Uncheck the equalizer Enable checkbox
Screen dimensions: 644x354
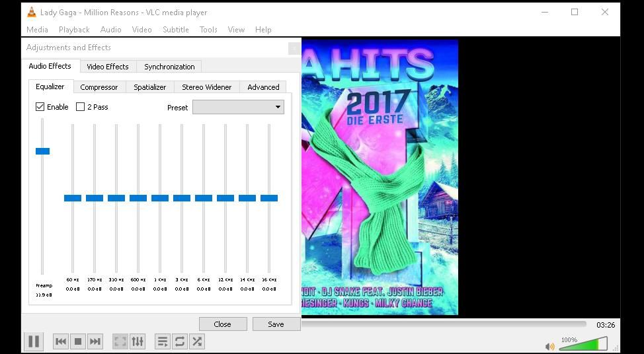pyautogui.click(x=40, y=107)
